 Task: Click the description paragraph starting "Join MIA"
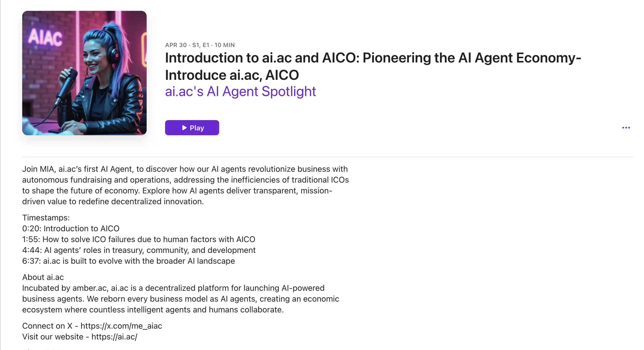(x=185, y=185)
